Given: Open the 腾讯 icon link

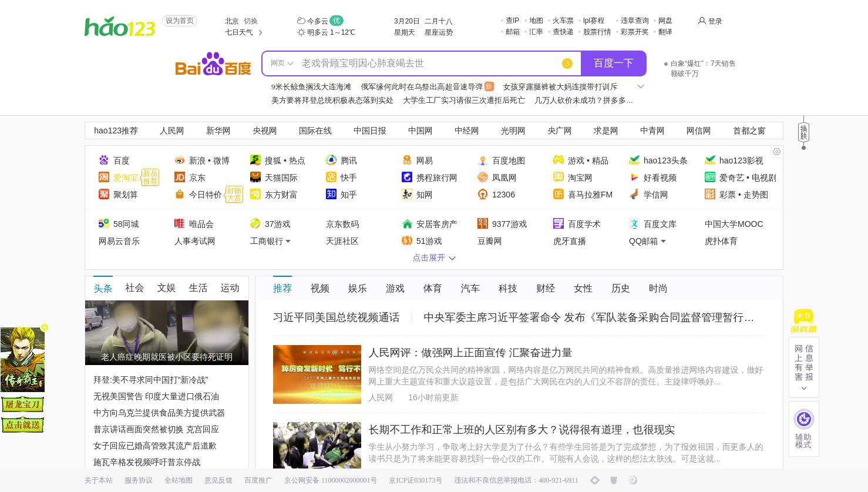Looking at the screenshot, I should click(331, 160).
